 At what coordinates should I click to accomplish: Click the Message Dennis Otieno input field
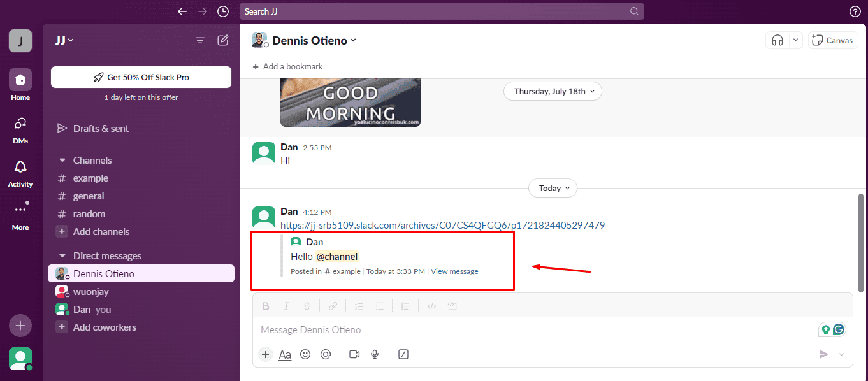(x=535, y=330)
